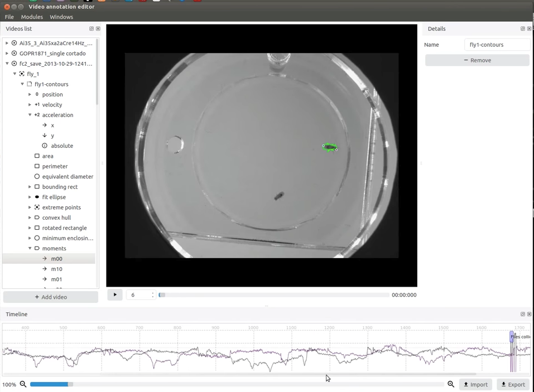The image size is (534, 392).
Task: Select the position contour icon in the tree
Action: click(x=37, y=94)
